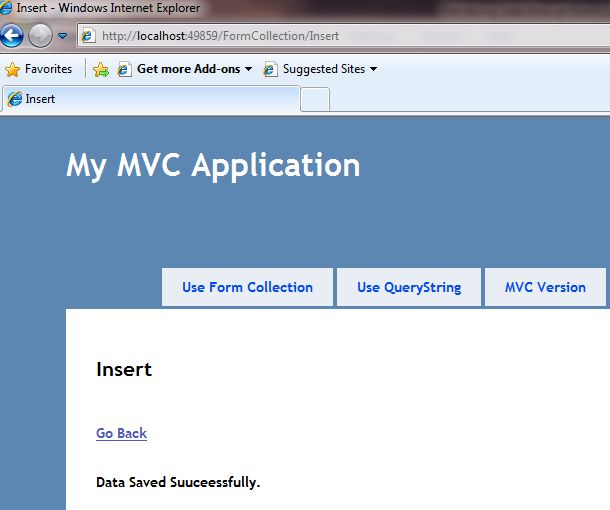The image size is (610, 510).
Task: Click the Add to Favorites Bar icon
Action: 101,70
